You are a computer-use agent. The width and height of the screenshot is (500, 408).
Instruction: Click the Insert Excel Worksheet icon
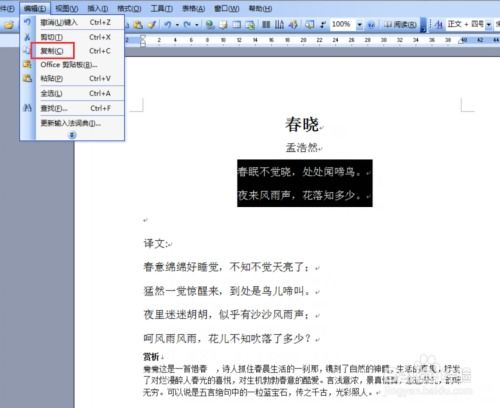pos(250,25)
